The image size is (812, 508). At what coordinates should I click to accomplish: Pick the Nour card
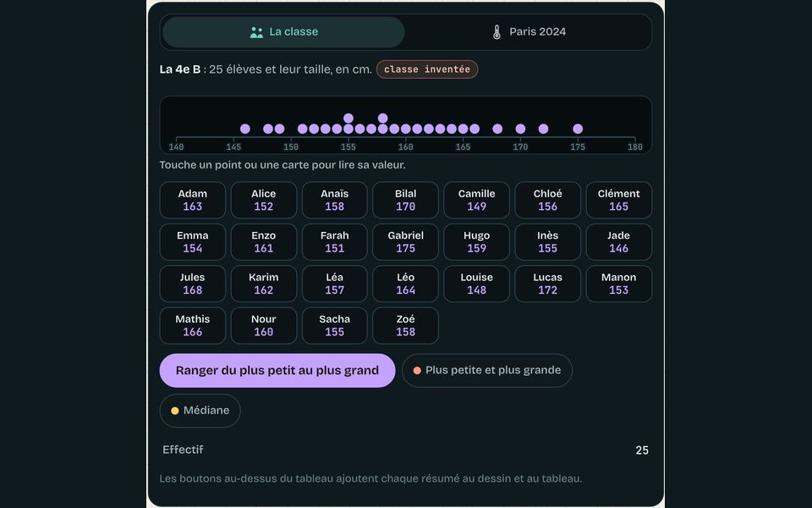(x=264, y=326)
